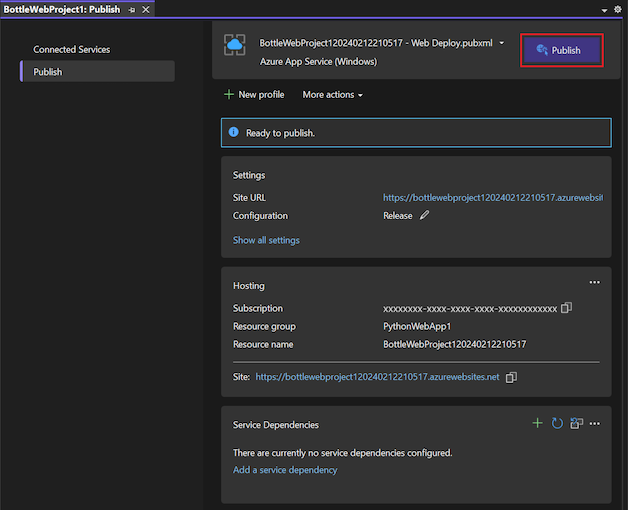Select Connected Services in the sidebar
This screenshot has height=510, width=628.
[x=71, y=49]
